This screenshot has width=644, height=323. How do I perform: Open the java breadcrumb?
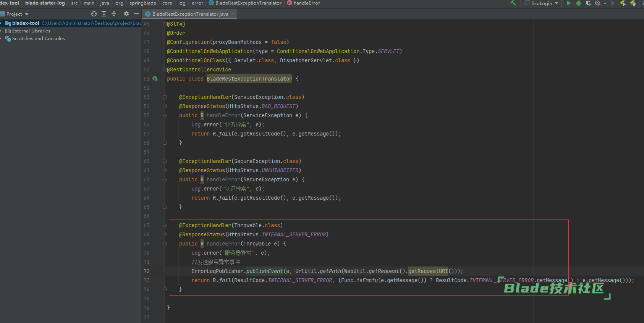coord(105,3)
